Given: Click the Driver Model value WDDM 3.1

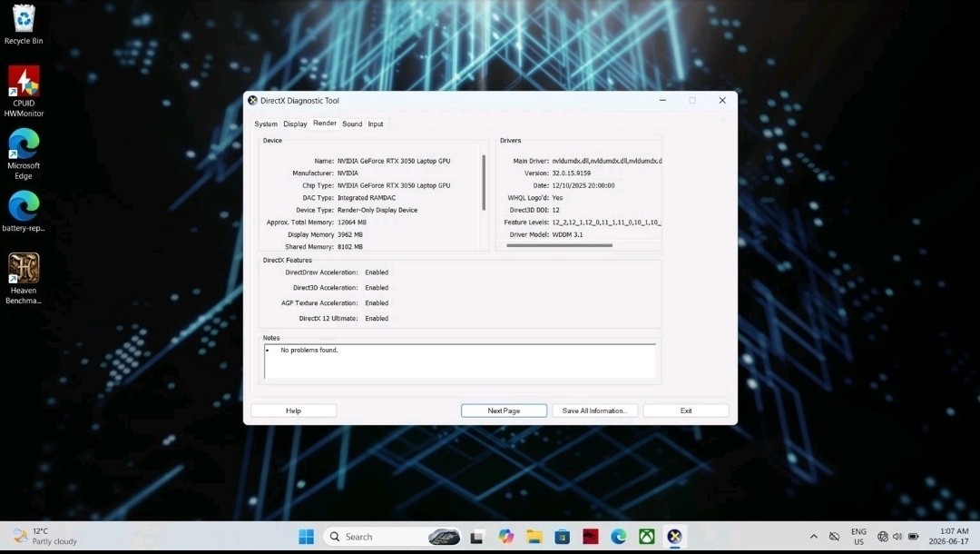Looking at the screenshot, I should point(567,234).
